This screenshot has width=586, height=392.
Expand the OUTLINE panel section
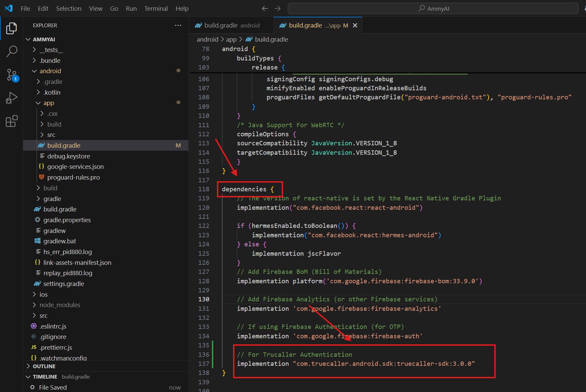(x=44, y=366)
